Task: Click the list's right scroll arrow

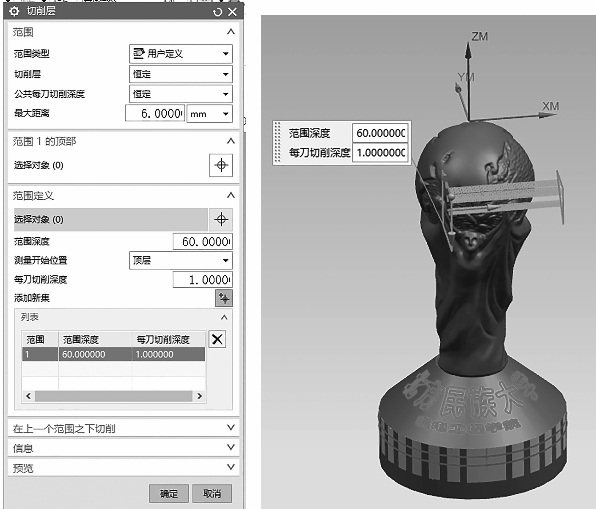Action: point(199,396)
